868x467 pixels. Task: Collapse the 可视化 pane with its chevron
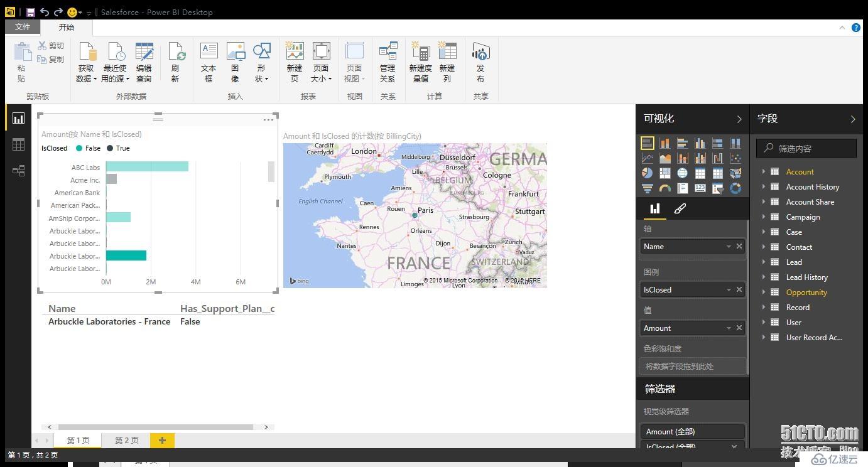pos(739,119)
